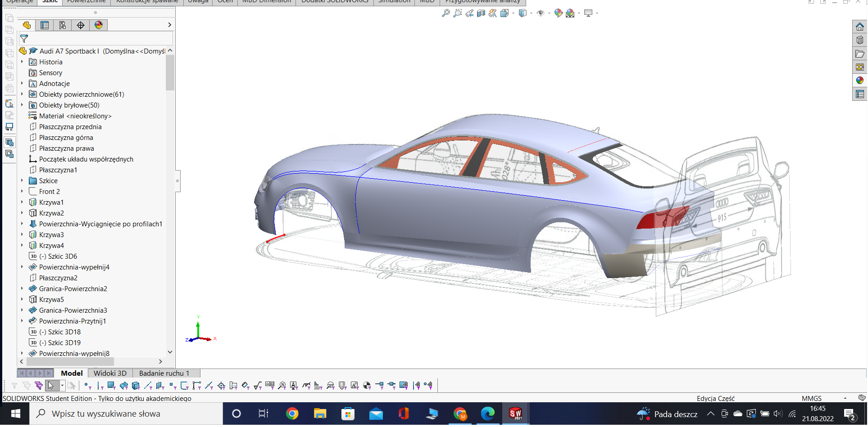Expand the Granica-Powierzchnia2 feature node

click(x=22, y=288)
